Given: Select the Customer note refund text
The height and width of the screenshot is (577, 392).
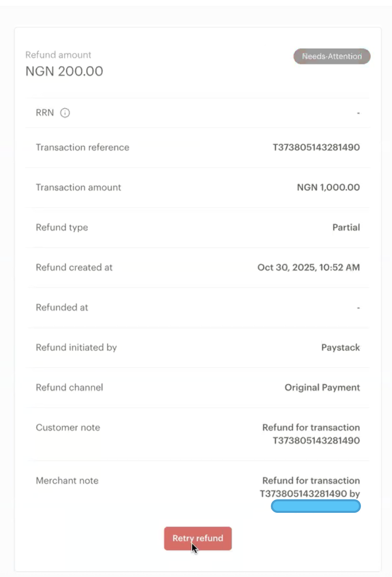Looking at the screenshot, I should click(311, 434).
